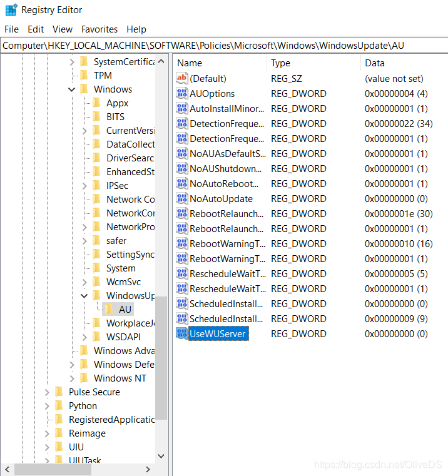Select the DriverSearching key in the tree

point(130,158)
